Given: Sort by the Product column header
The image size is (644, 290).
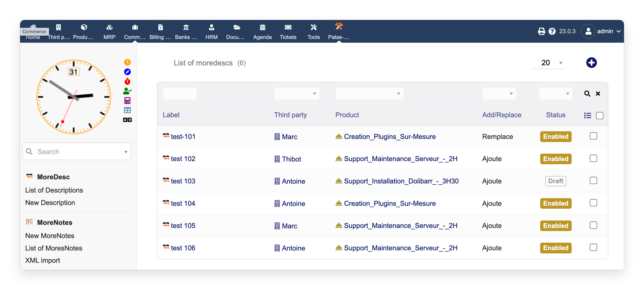Looking at the screenshot, I should point(347,115).
